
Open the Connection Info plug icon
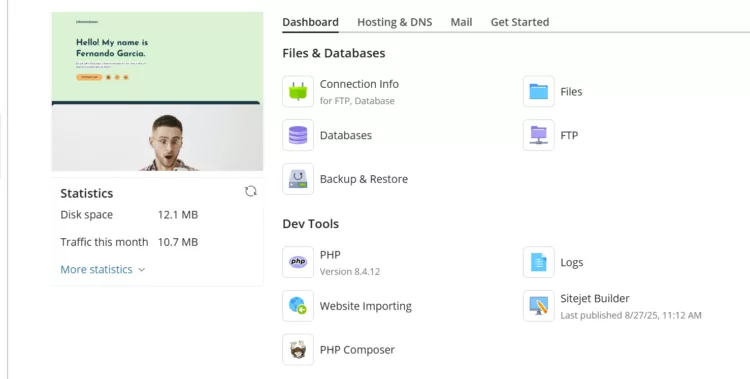click(298, 91)
